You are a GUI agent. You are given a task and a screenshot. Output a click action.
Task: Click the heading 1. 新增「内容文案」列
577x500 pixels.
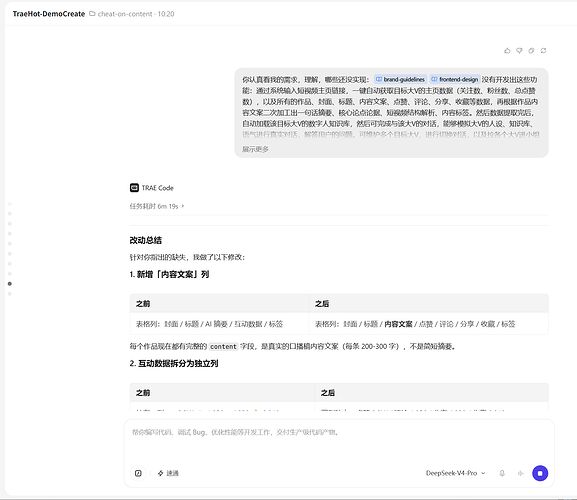point(169,274)
